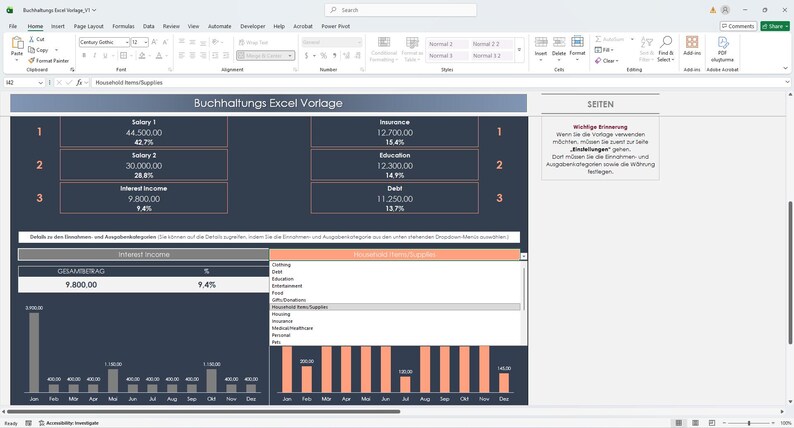Apply percent style format
The image size is (794, 428).
pos(324,56)
